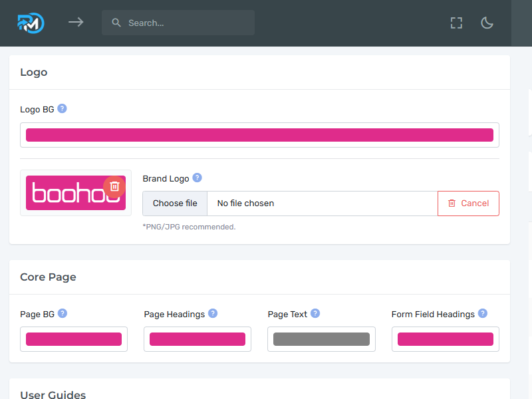The height and width of the screenshot is (399, 532).
Task: Click the app logo in the header
Action: coord(31,23)
